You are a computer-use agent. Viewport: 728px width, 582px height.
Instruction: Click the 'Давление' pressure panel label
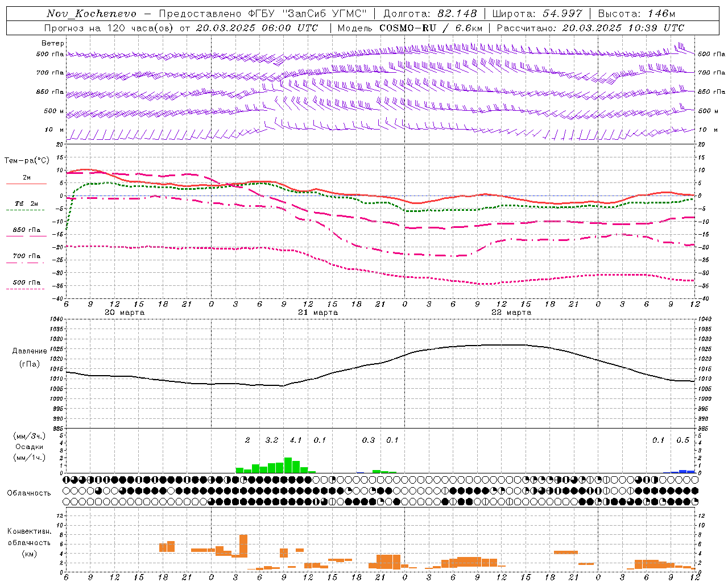click(31, 351)
